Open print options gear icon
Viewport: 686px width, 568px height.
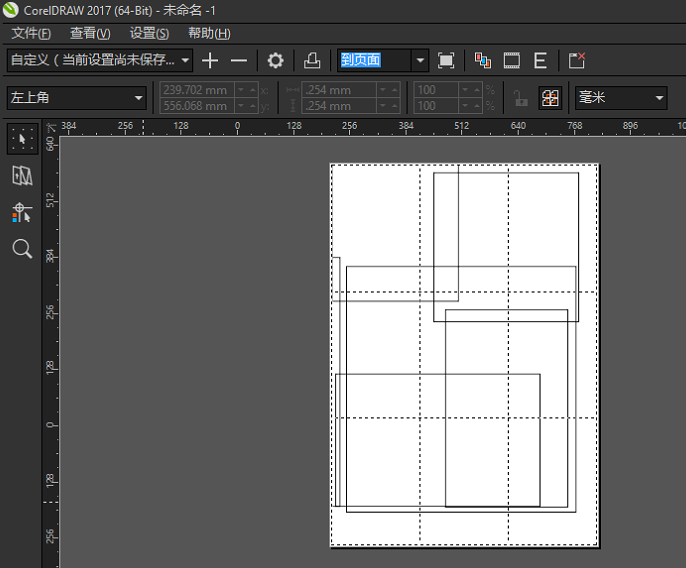click(275, 60)
